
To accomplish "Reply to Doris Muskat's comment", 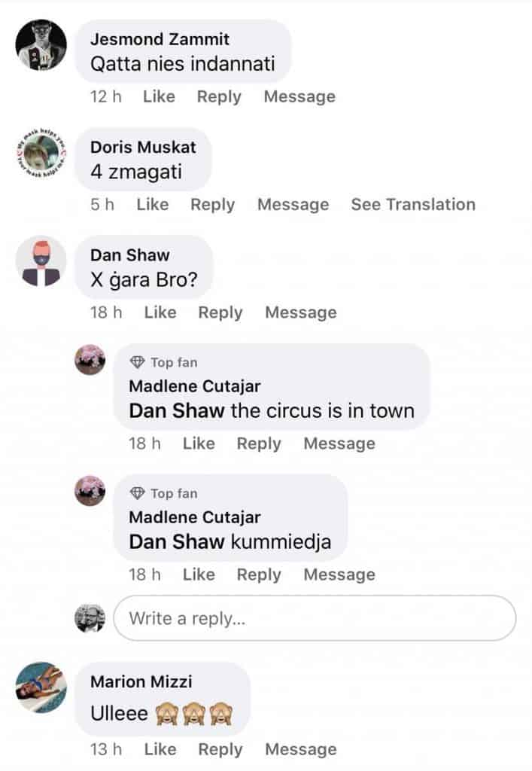I will point(213,205).
